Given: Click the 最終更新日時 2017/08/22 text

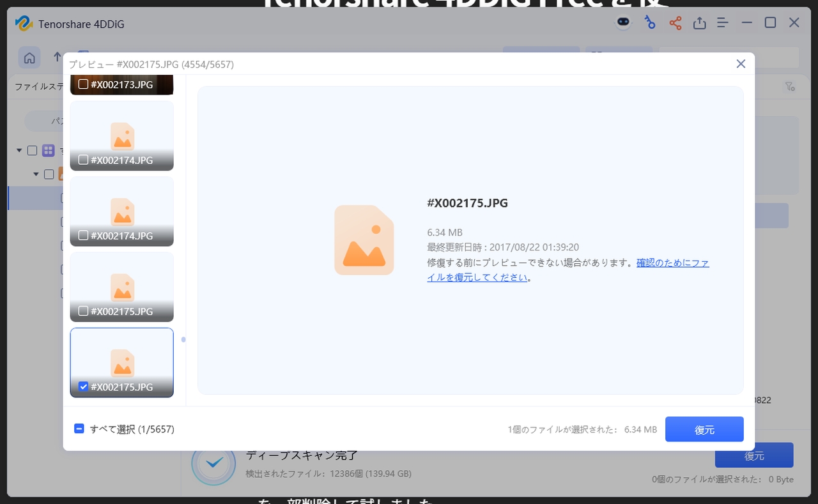Looking at the screenshot, I should click(503, 247).
